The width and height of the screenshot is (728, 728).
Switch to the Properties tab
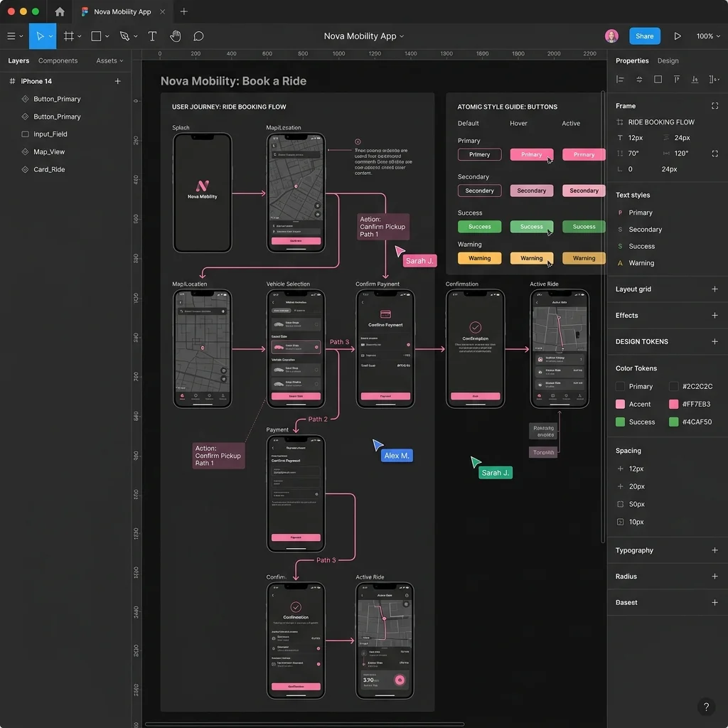(632, 61)
